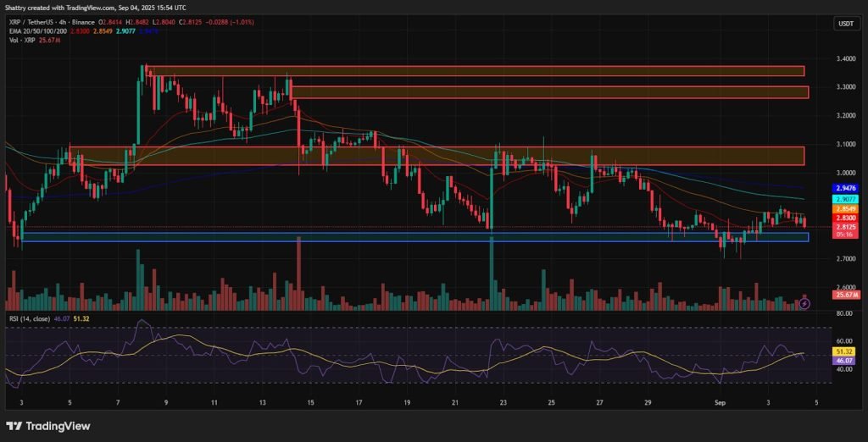Click the USDT currency label

(845, 25)
